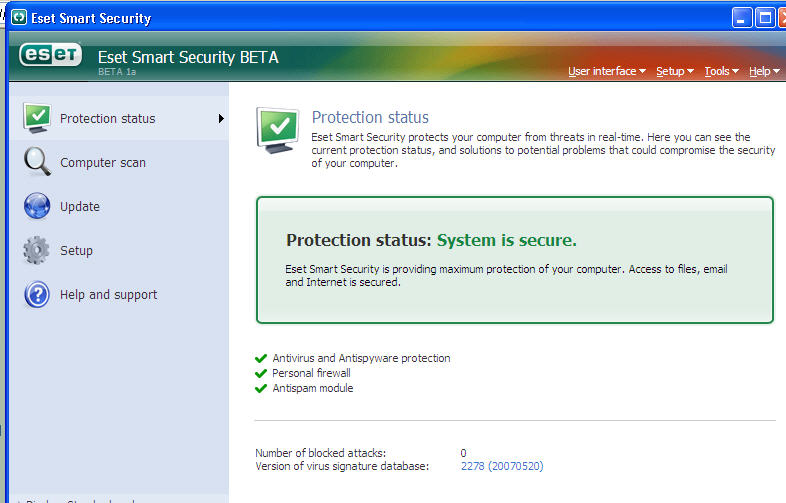Click the large green-check monitor icon beside heading

pos(278,130)
